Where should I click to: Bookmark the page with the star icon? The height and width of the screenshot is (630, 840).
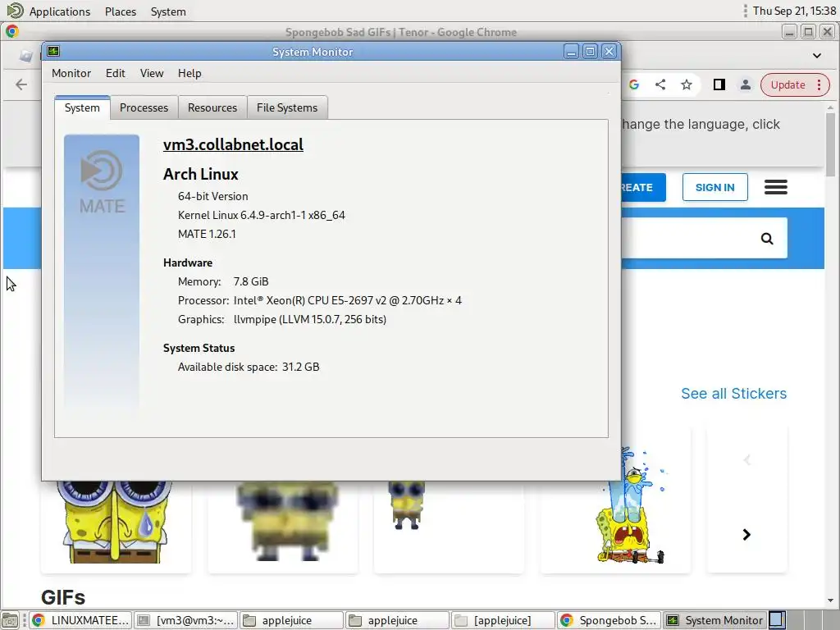[687, 84]
